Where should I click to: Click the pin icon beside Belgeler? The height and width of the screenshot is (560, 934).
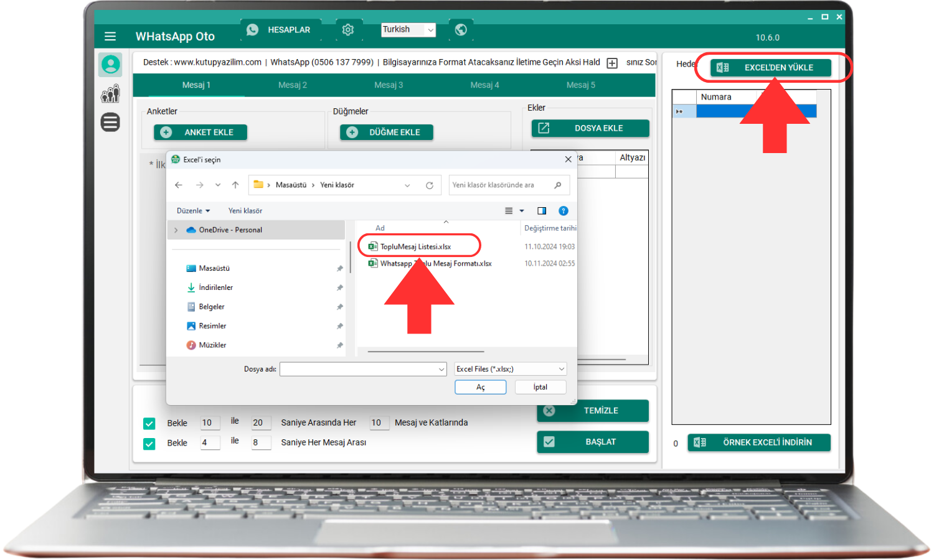(x=340, y=307)
